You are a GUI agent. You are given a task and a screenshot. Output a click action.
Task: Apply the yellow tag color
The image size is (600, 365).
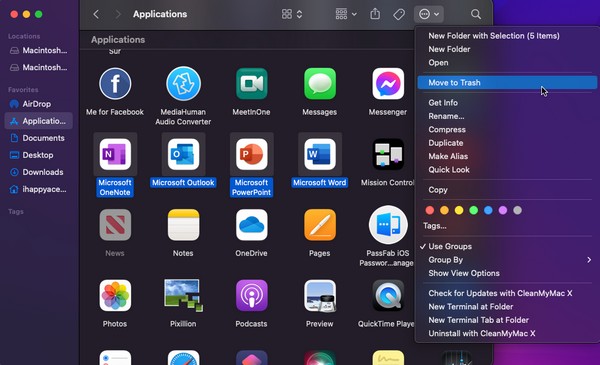pyautogui.click(x=459, y=210)
